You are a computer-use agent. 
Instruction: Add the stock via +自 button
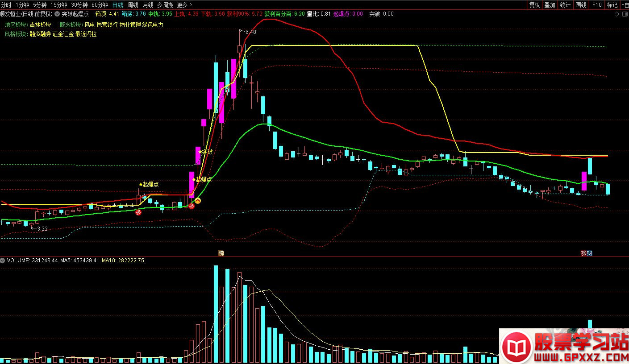click(x=625, y=5)
